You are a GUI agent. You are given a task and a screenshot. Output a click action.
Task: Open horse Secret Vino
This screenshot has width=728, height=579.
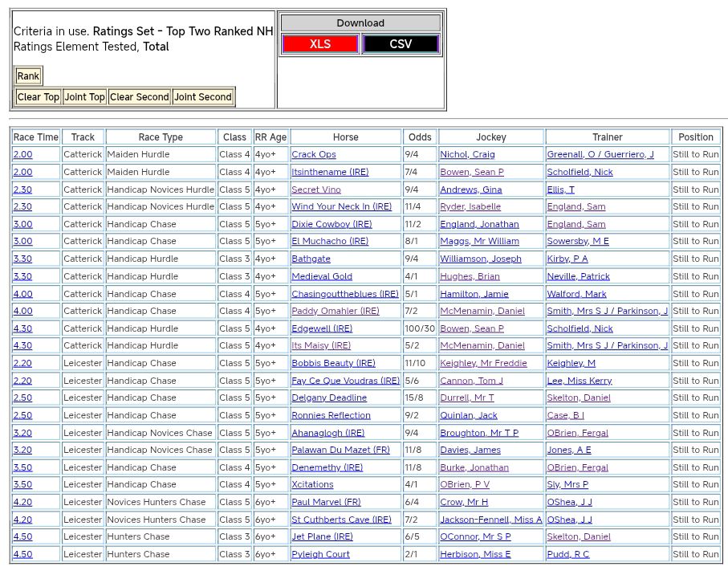point(315,190)
